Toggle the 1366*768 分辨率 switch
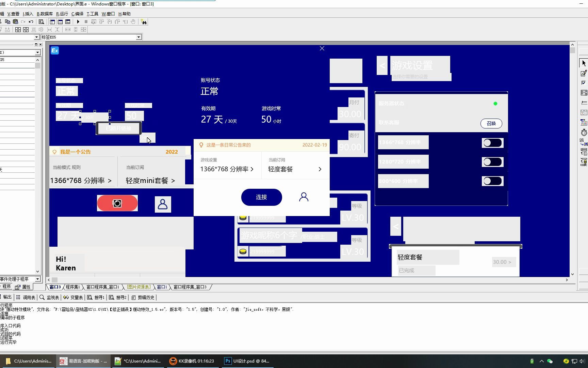The height and width of the screenshot is (368, 588). (x=492, y=143)
